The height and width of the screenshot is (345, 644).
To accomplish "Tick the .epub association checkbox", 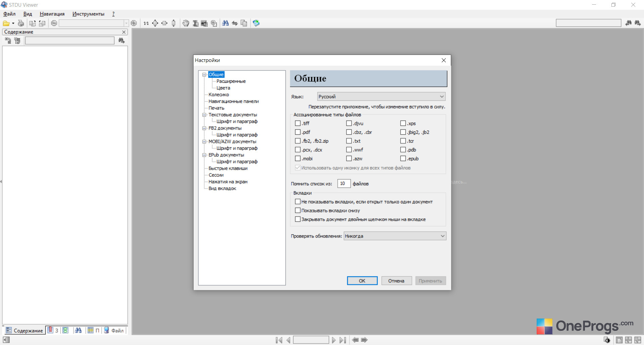I will 403,158.
